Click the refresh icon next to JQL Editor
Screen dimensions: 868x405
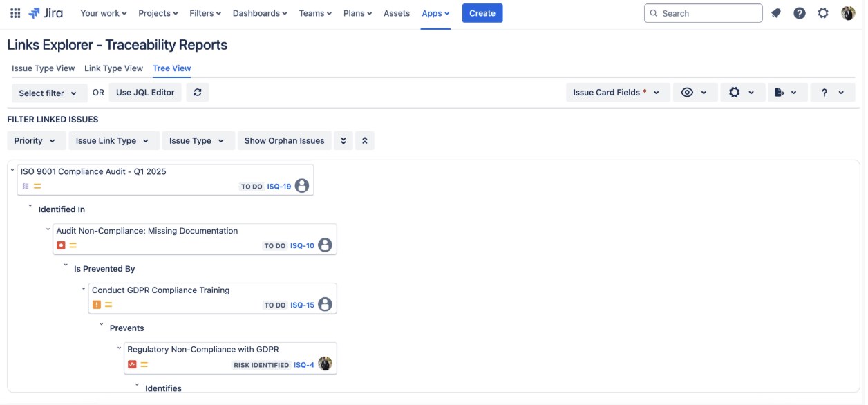pyautogui.click(x=197, y=93)
